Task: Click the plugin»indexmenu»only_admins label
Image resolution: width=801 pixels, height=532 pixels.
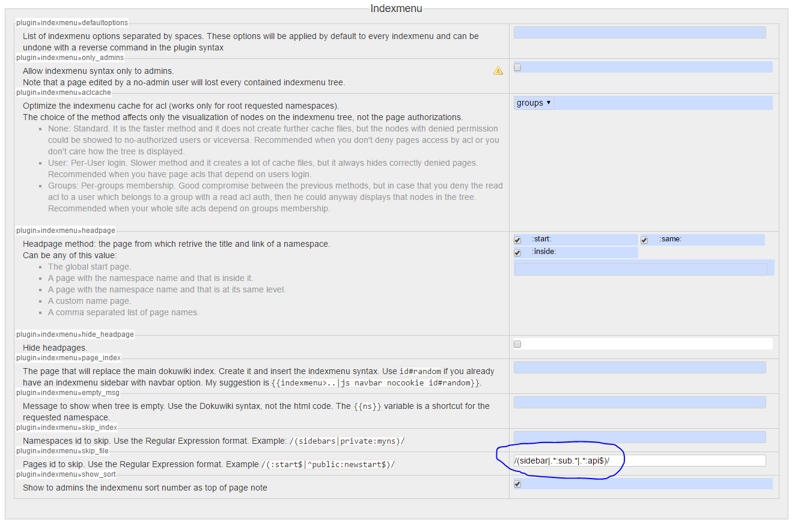Action: [70, 58]
